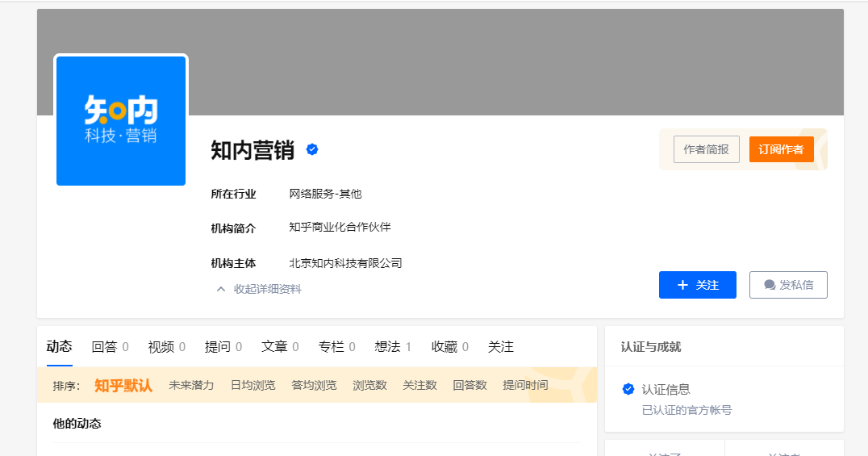Image resolution: width=868 pixels, height=456 pixels.
Task: Click the 知内营销 profile avatar logo
Action: (121, 121)
